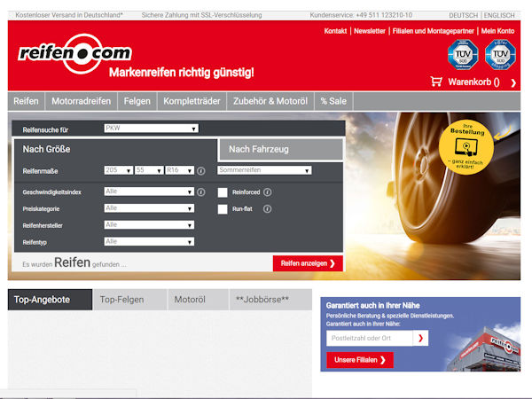Click 'Garantiert auch in Ihrer Nähe' heading
The width and height of the screenshot is (532, 399).
373,305
